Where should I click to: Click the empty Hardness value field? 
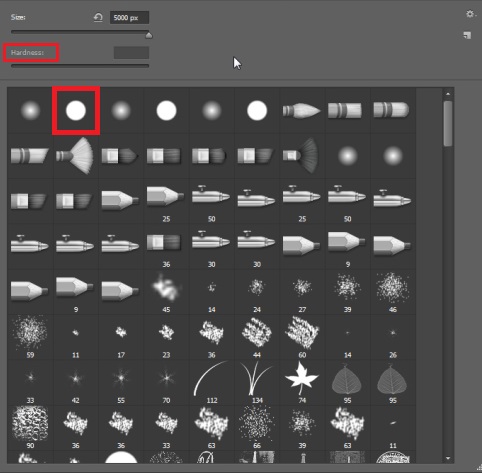point(131,53)
